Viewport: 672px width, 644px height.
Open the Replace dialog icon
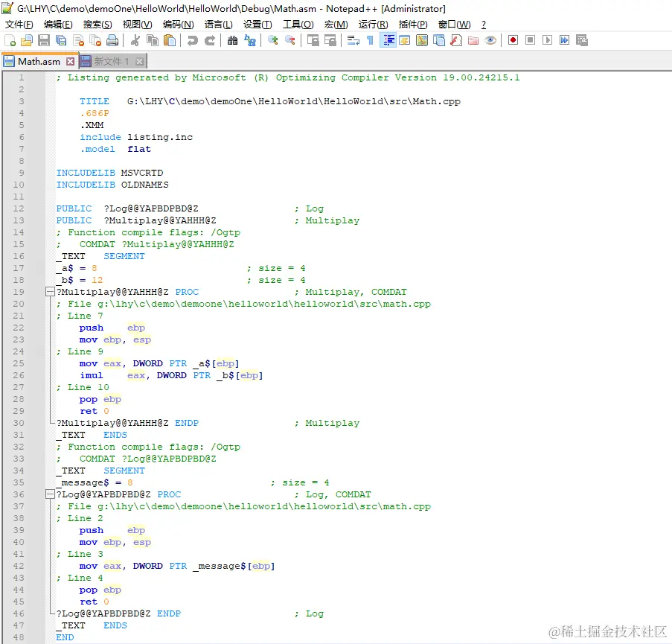(250, 40)
